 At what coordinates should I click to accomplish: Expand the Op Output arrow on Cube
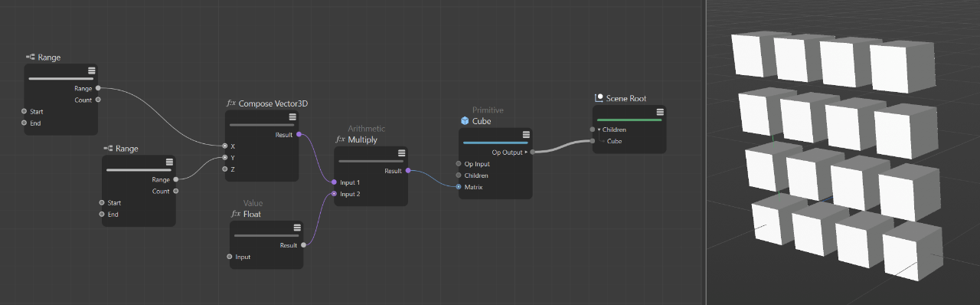click(x=525, y=152)
